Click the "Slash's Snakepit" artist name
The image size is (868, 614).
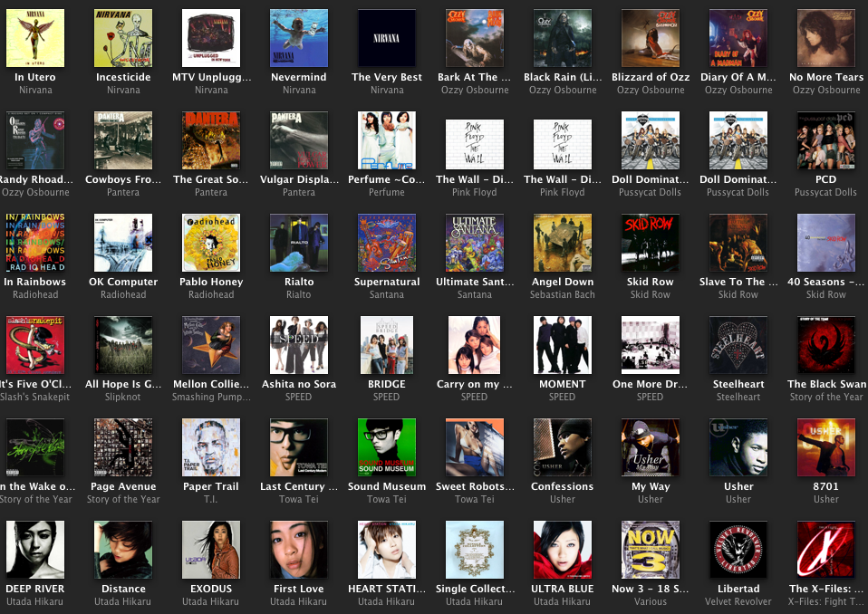[34, 397]
